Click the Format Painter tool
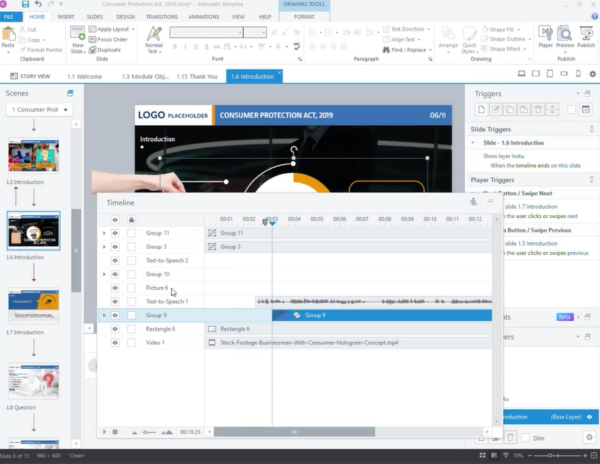This screenshot has height=464, width=600. coord(41,50)
